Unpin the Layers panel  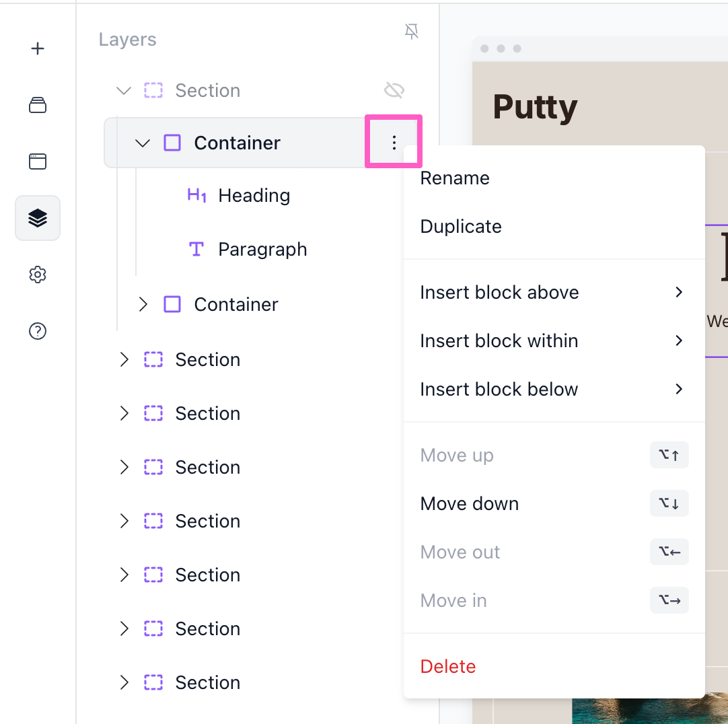[411, 32]
